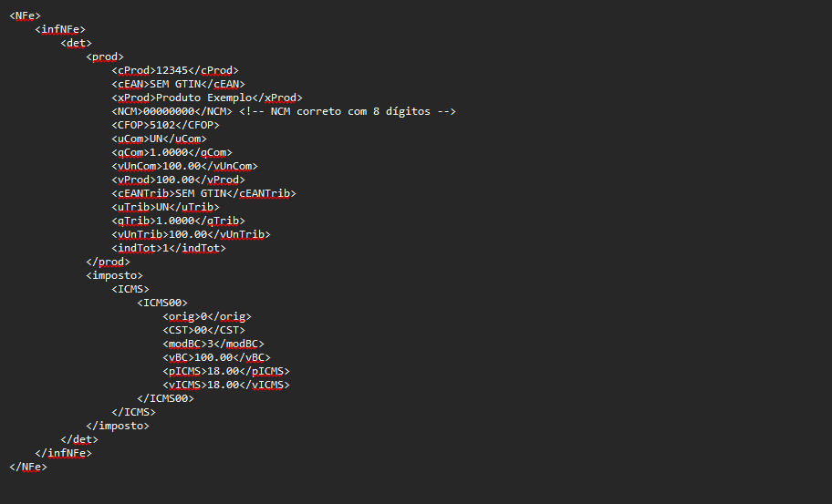The width and height of the screenshot is (832, 504).
Task: Click the NCM value 00000000
Action: (x=169, y=112)
